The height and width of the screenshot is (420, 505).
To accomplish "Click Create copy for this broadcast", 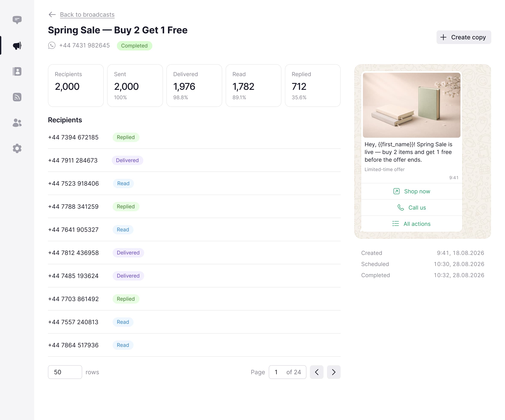I will 464,37.
